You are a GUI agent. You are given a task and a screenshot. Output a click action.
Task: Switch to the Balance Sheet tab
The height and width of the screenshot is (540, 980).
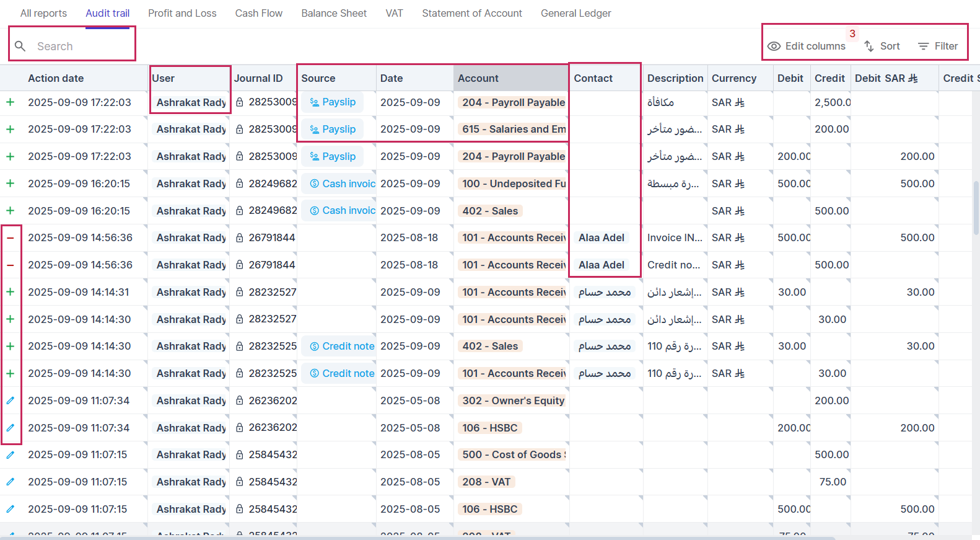(x=334, y=13)
